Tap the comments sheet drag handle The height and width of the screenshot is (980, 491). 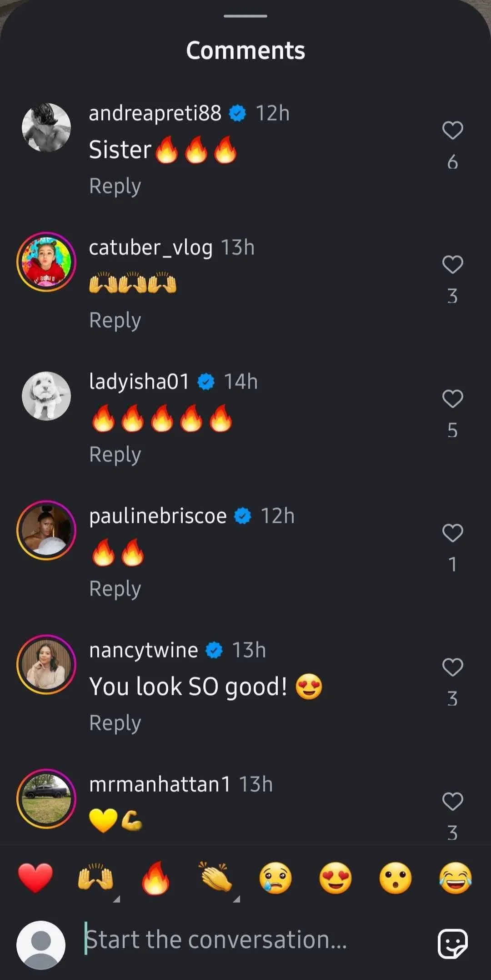pos(245,16)
